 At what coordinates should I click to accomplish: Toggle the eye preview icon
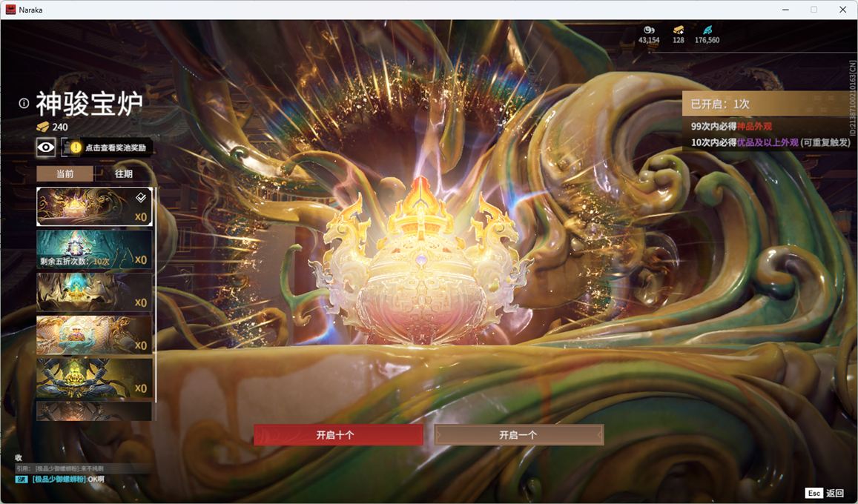[x=46, y=147]
